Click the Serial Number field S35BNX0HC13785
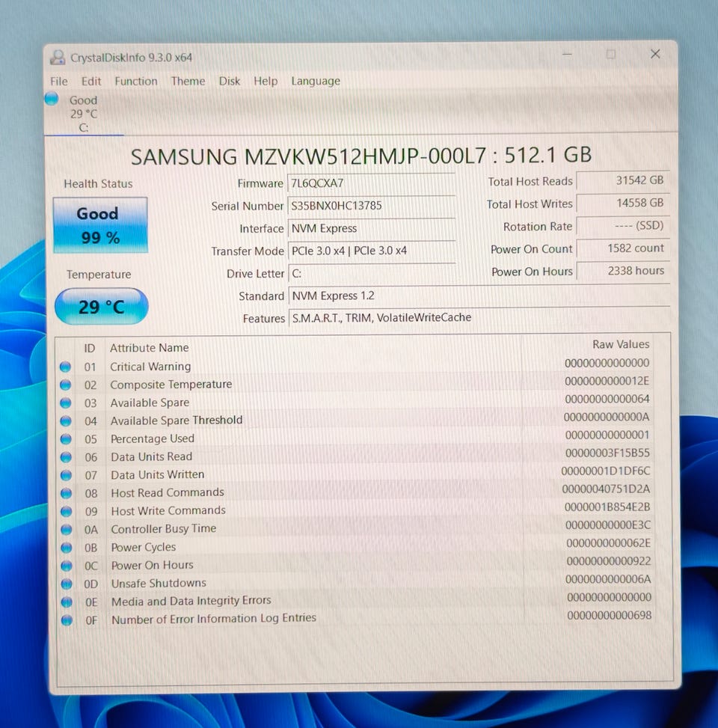The height and width of the screenshot is (728, 718). tap(371, 206)
